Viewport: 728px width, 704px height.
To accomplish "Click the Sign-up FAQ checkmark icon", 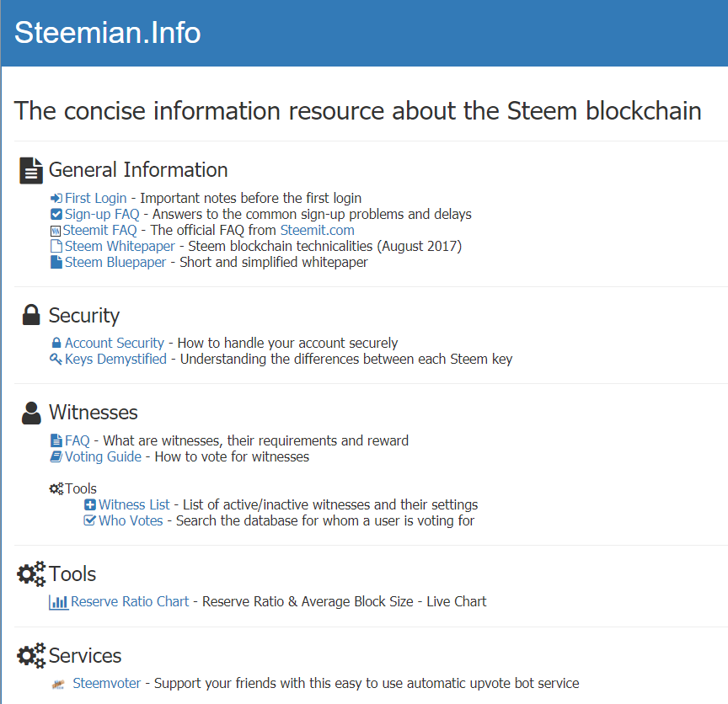I will coord(56,215).
